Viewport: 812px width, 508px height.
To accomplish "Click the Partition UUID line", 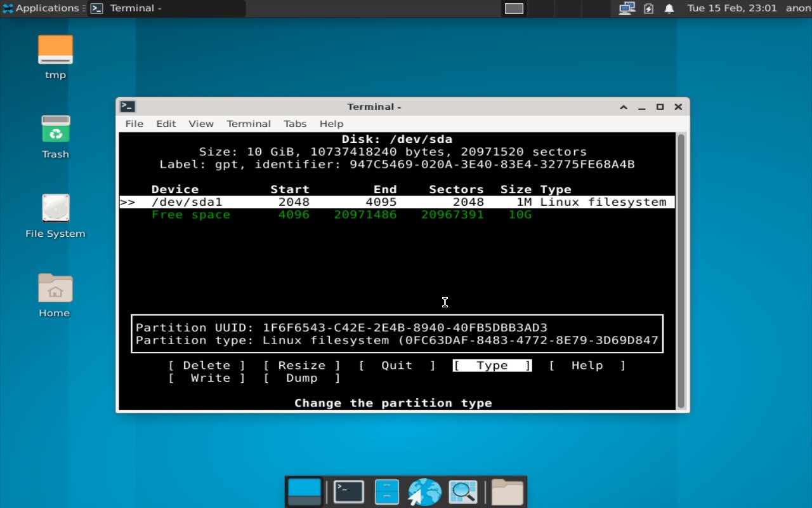I will pos(341,328).
